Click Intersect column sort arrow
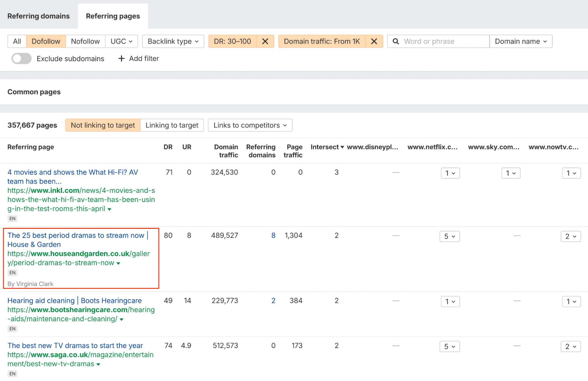The image size is (588, 381). [342, 147]
